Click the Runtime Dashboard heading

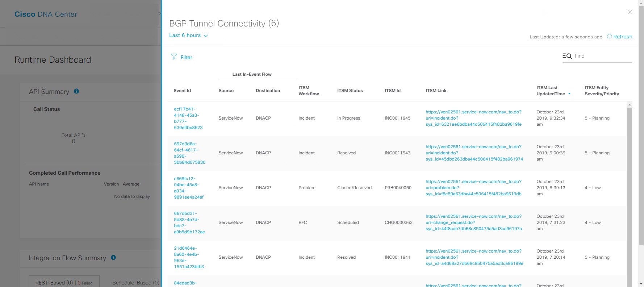click(53, 60)
